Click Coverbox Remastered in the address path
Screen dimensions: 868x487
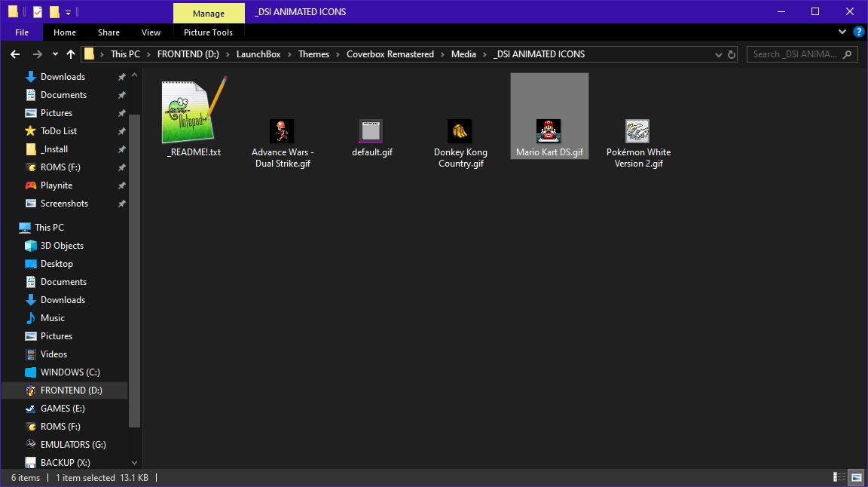(x=390, y=54)
